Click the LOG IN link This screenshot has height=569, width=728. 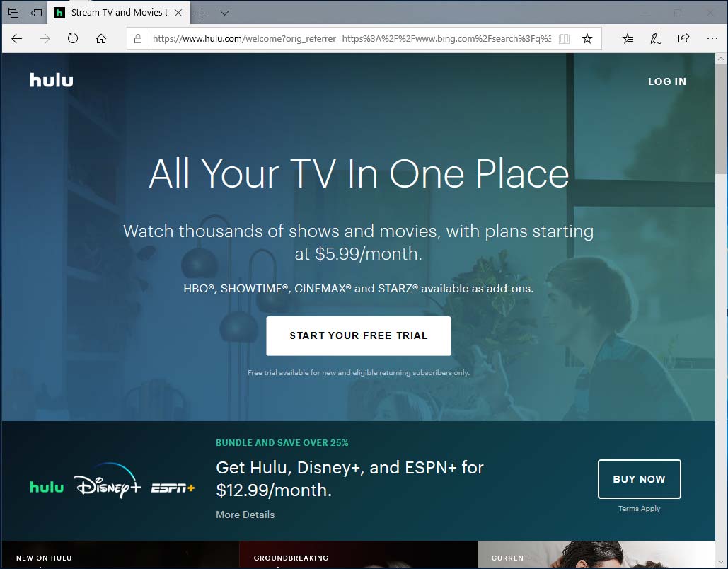(x=666, y=81)
